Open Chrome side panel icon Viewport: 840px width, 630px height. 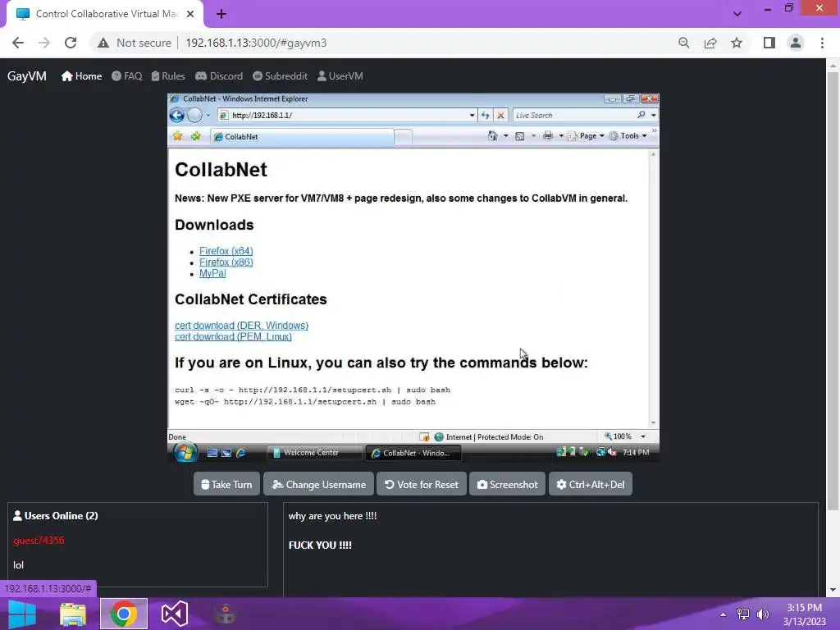769,43
